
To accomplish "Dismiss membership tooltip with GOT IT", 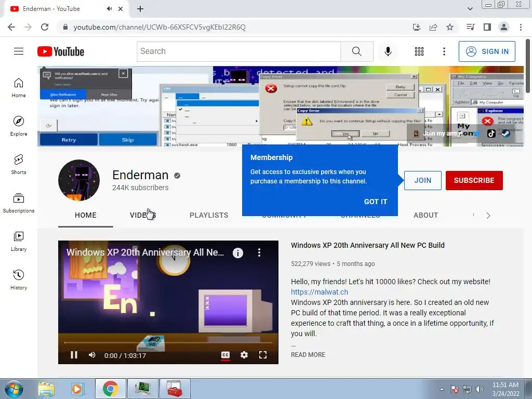I will 375,202.
